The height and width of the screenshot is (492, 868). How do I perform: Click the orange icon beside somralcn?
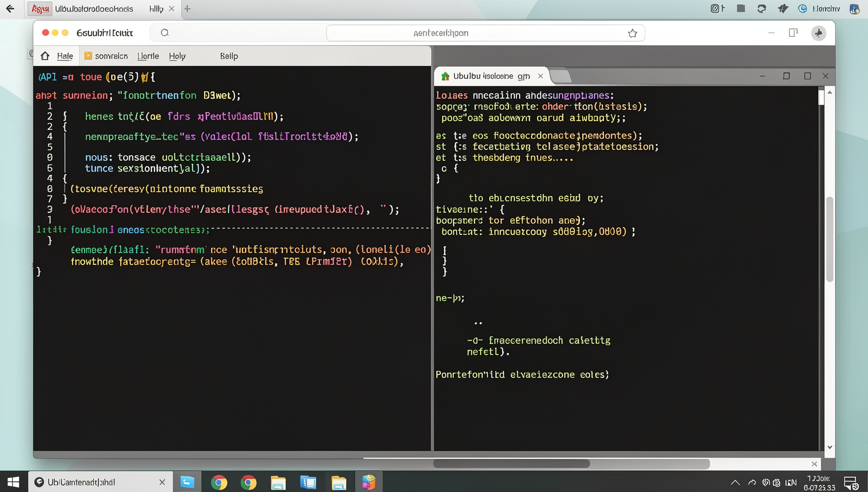[88, 55]
